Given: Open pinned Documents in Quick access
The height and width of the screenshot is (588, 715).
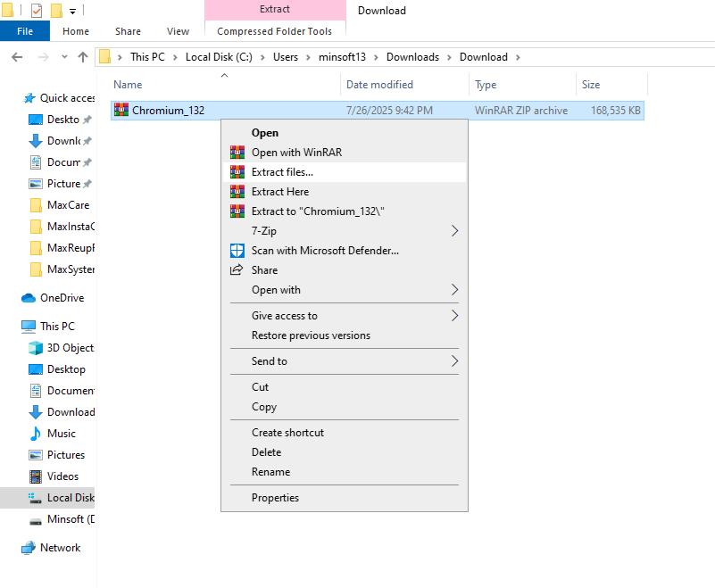Looking at the screenshot, I should (60, 162).
